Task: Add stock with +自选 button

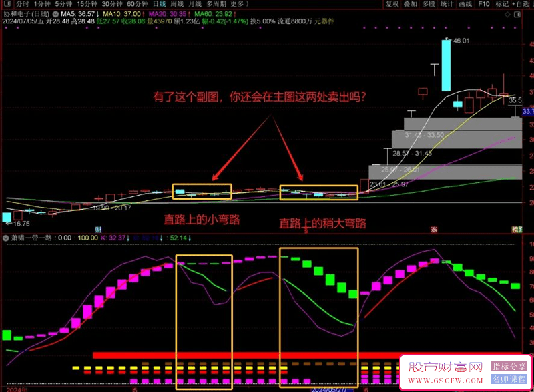Action: pos(521,4)
